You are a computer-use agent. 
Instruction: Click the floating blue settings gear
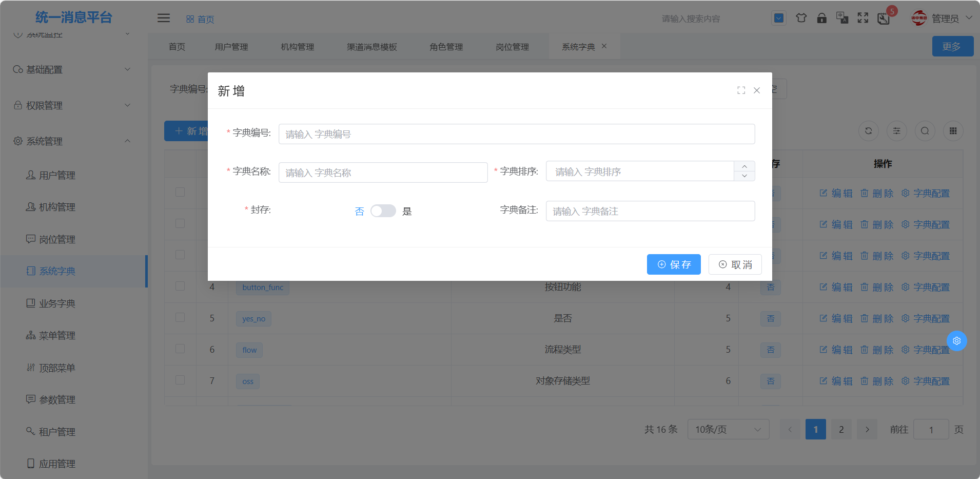957,341
